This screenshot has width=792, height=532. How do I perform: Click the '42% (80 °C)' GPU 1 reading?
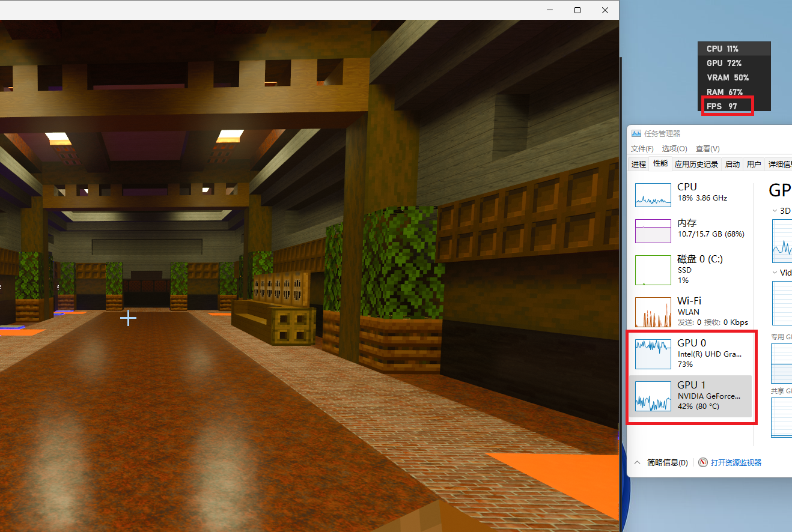click(698, 407)
